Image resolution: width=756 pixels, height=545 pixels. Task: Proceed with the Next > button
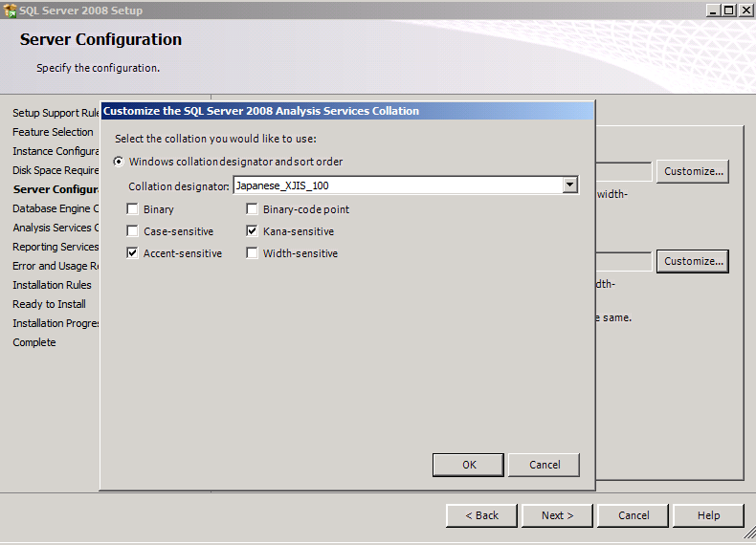pos(557,515)
